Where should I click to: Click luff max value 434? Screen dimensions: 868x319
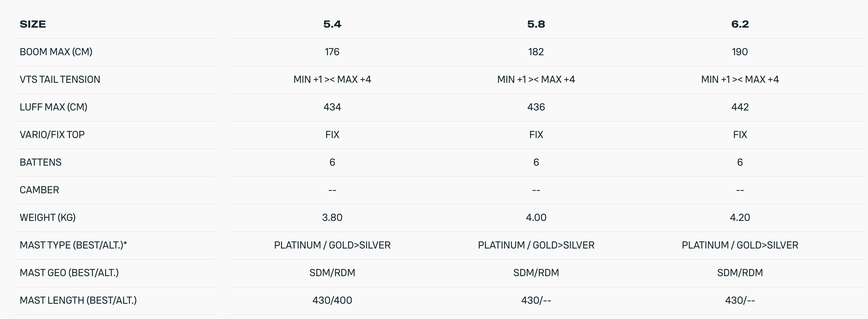pyautogui.click(x=332, y=107)
